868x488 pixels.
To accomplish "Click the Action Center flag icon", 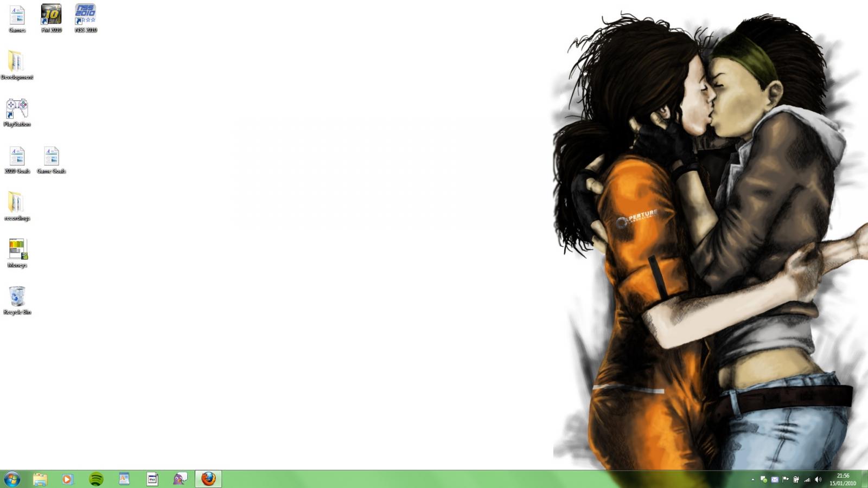I will click(x=785, y=479).
